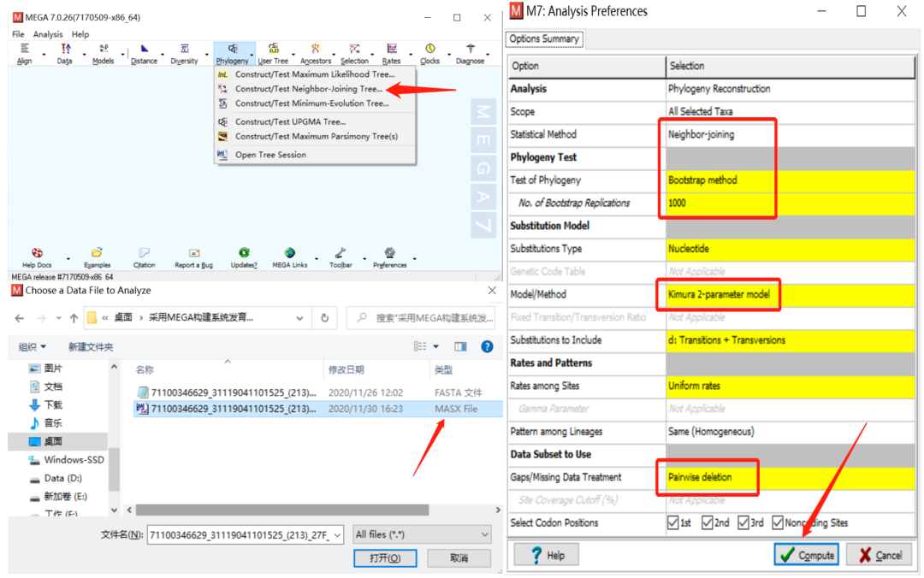The width and height of the screenshot is (924, 578).
Task: Toggle the 3rd codon position checkbox
Action: [x=743, y=522]
